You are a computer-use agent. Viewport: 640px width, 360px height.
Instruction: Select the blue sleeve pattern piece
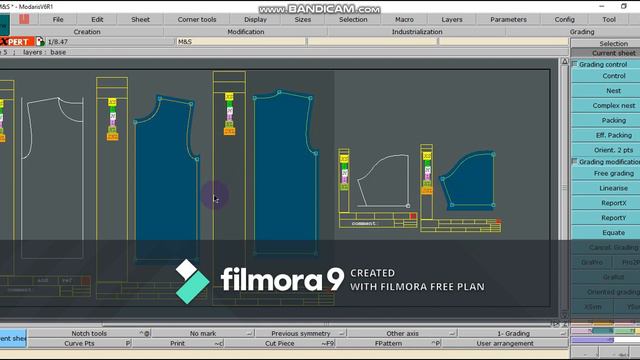[469, 180]
